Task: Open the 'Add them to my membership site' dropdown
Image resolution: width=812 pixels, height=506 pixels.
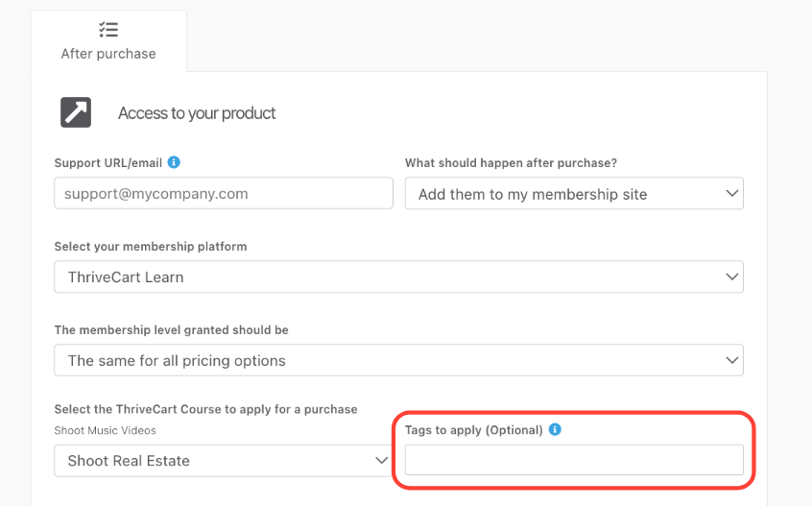Action: 574,193
